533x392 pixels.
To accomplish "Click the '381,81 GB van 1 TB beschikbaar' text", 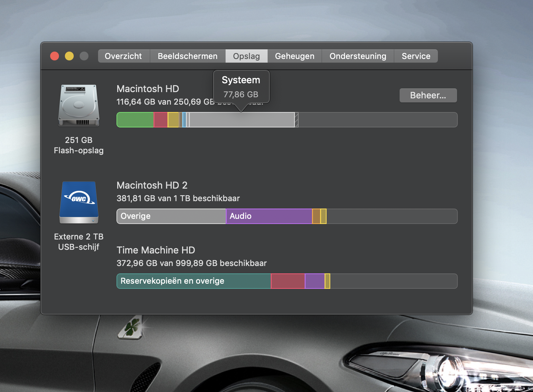I will pyautogui.click(x=178, y=198).
